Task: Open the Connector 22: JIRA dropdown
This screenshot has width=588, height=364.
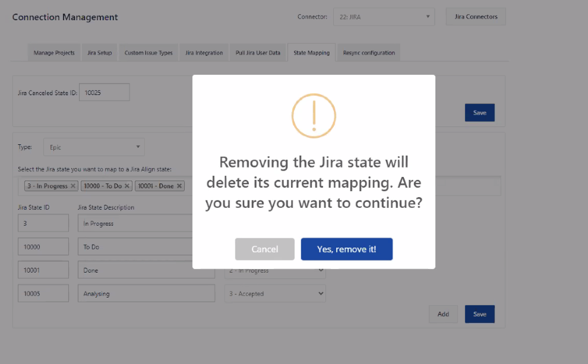Action: [x=384, y=17]
